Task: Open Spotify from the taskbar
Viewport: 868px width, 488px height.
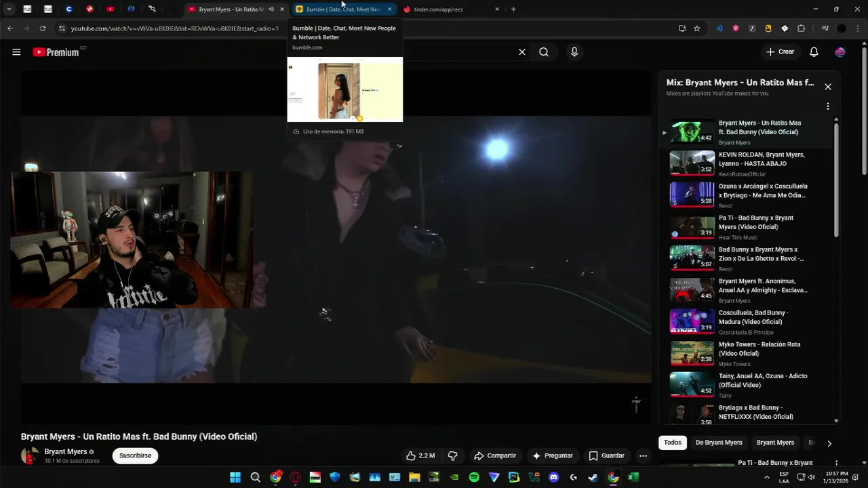Action: coord(474,477)
